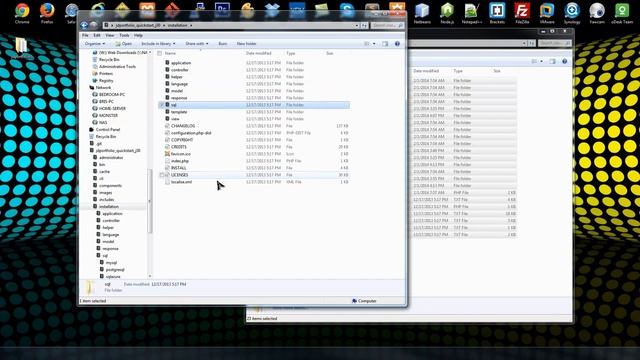Image resolution: width=640 pixels, height=360 pixels.
Task: Open the Synology desktop shortcut
Action: [572, 12]
